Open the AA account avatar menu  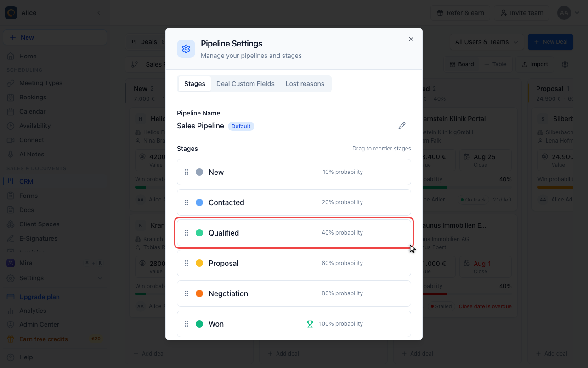tap(568, 13)
